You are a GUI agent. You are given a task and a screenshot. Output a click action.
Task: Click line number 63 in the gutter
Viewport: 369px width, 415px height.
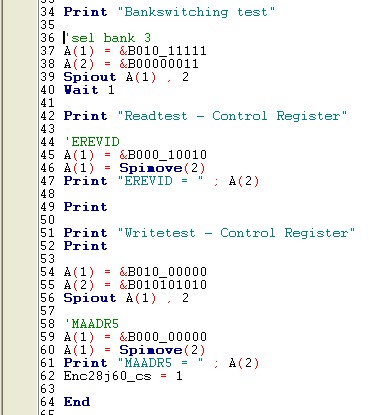pos(48,389)
